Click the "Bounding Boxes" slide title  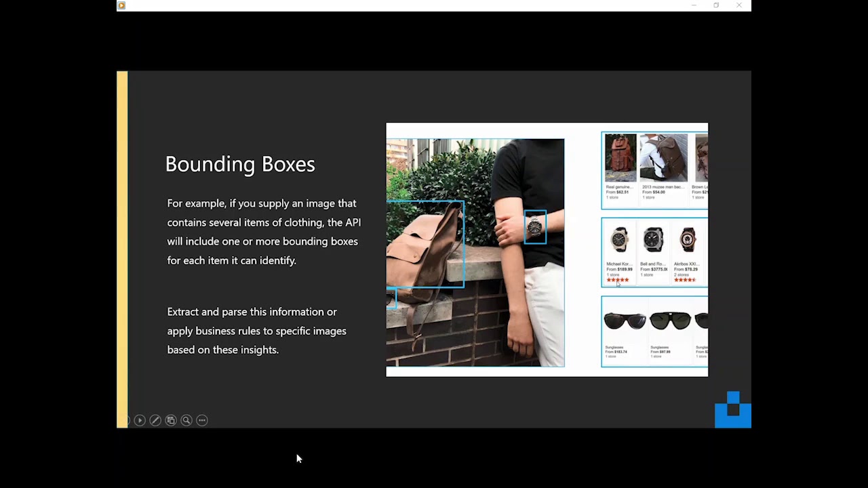click(x=240, y=164)
